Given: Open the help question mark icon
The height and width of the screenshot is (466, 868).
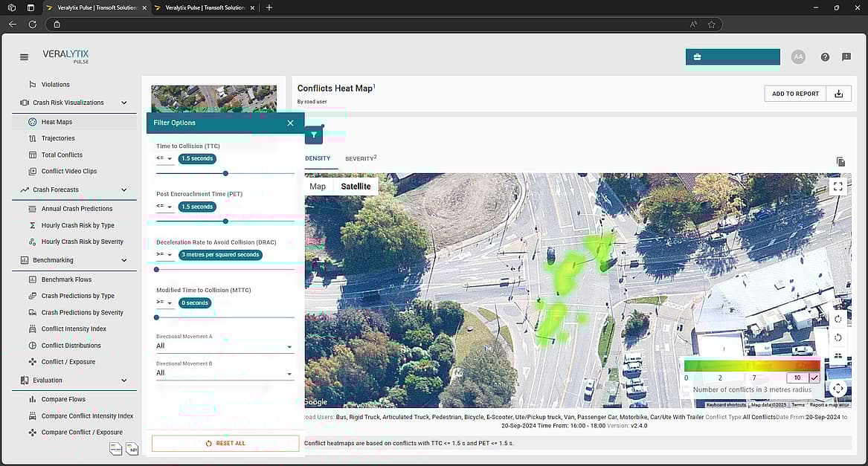Looking at the screenshot, I should coord(825,57).
